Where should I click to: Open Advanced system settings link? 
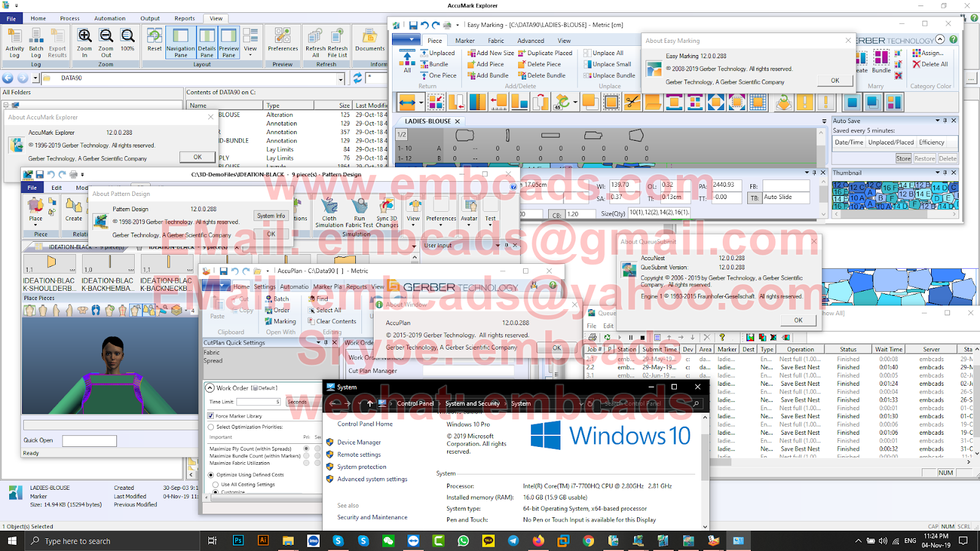point(372,479)
